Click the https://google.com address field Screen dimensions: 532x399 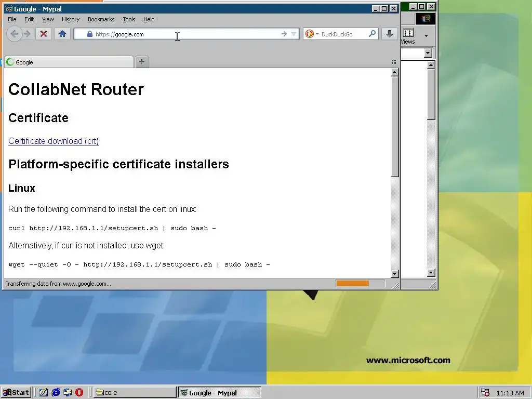click(187, 34)
